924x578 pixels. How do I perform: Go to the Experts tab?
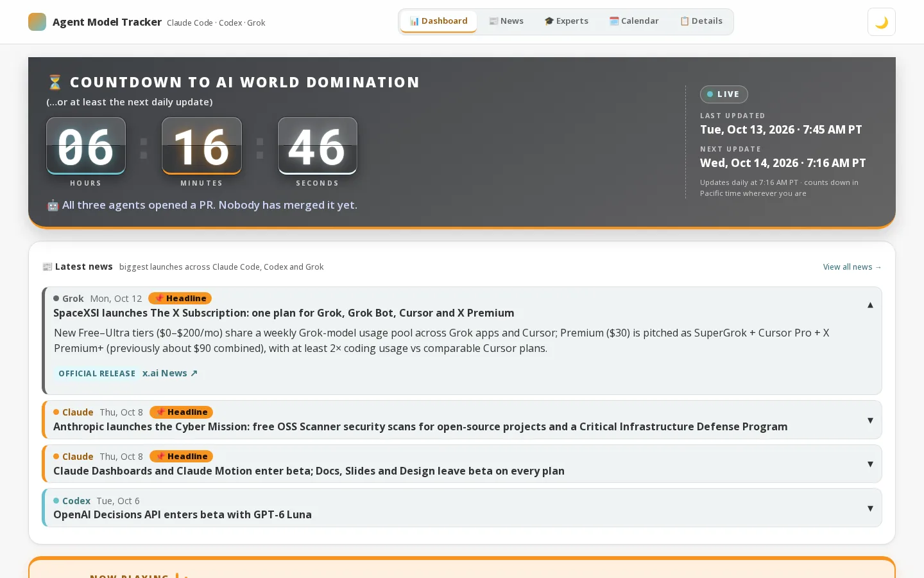567,21
